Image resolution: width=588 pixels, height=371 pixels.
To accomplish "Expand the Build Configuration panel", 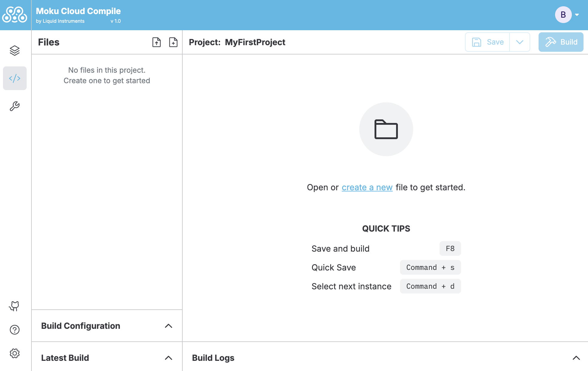I will click(x=169, y=326).
